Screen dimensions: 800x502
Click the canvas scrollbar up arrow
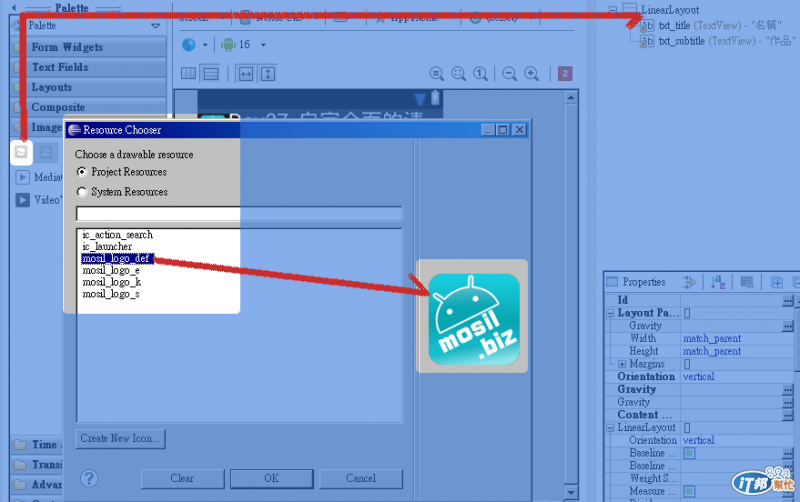(571, 97)
